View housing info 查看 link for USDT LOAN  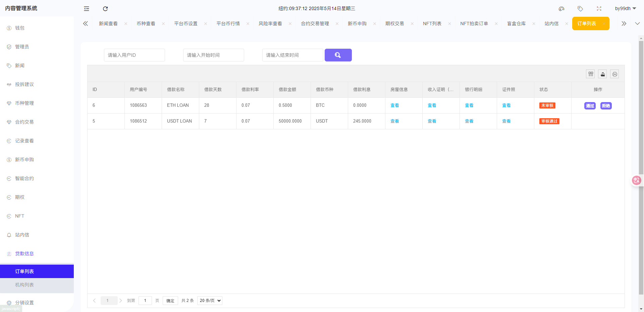click(395, 121)
